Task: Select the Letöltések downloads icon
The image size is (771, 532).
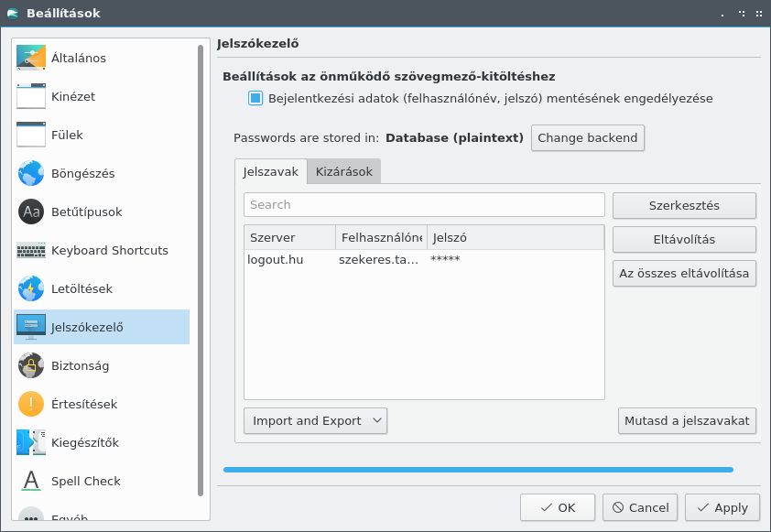Action: [31, 288]
